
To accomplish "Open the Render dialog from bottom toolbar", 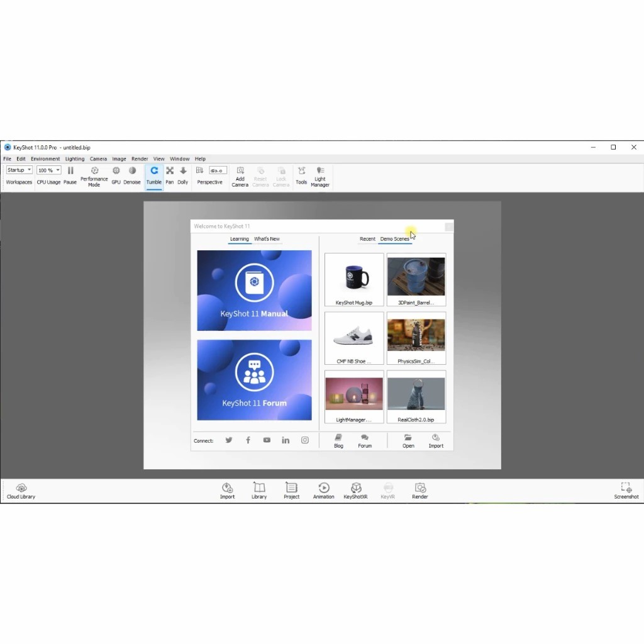I will [x=419, y=491].
